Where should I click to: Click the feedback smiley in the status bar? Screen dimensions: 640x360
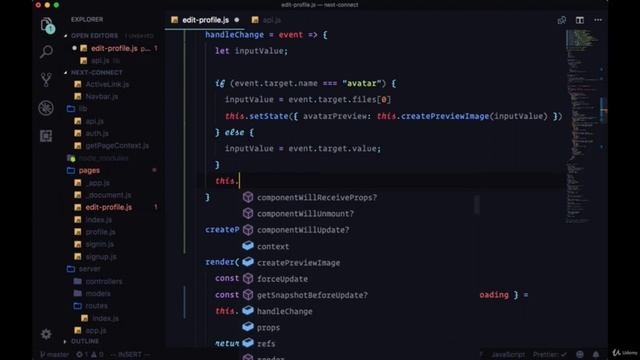580,354
